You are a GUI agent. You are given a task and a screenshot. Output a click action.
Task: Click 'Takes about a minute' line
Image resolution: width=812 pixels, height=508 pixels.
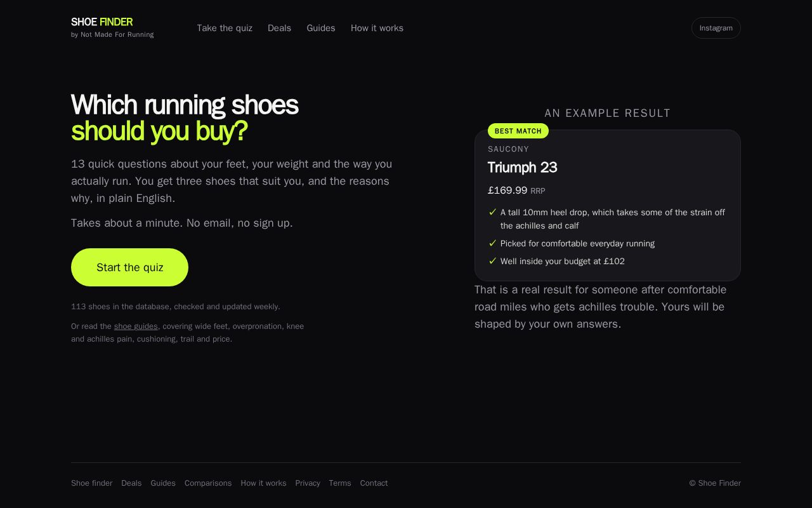click(x=182, y=223)
